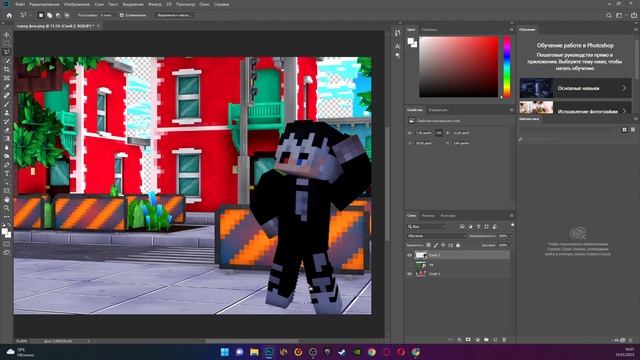640x360 pixels.
Task: Pick a color in the red color field
Action: coord(459,67)
